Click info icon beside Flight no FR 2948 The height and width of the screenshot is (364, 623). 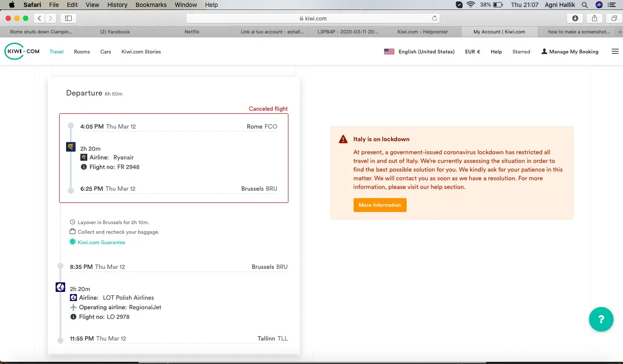(84, 167)
